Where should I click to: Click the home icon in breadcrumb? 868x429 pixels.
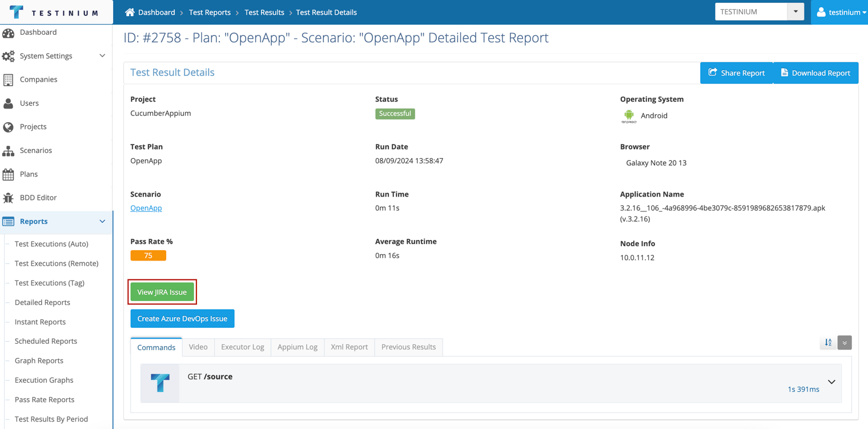tap(130, 12)
